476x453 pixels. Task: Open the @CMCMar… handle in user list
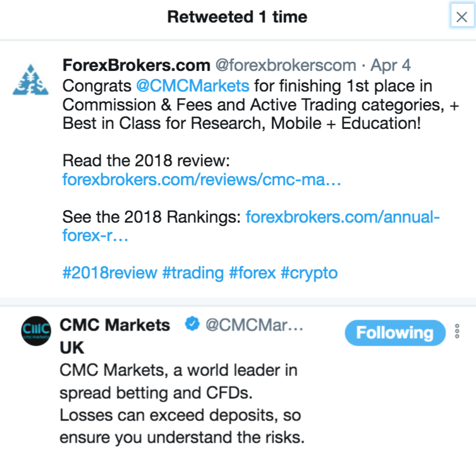(x=254, y=325)
